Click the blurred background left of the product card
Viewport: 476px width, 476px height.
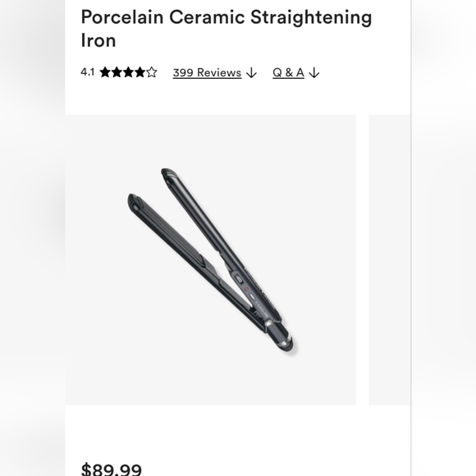click(33, 238)
